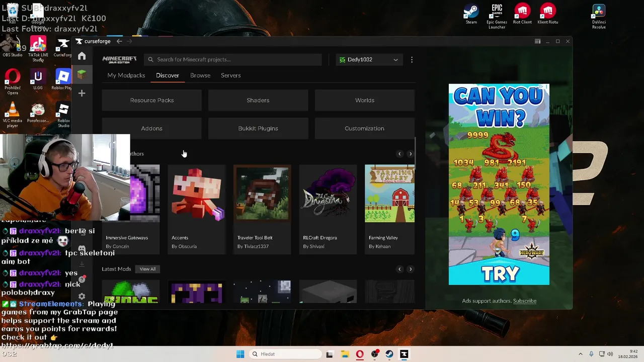Switch to CurseForge taskbar icon

[x=404, y=354]
